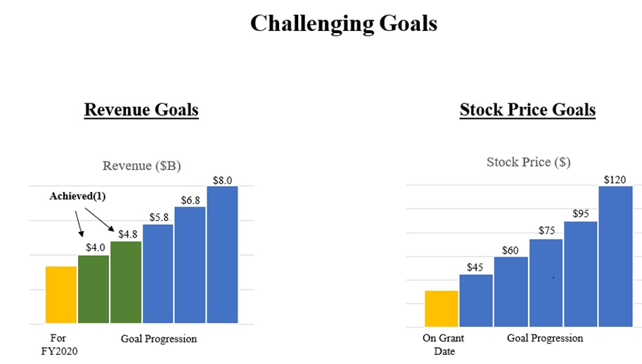Click the blue $8.0 revenue bar
Viewport: 642px width, 364px height.
tap(222, 255)
